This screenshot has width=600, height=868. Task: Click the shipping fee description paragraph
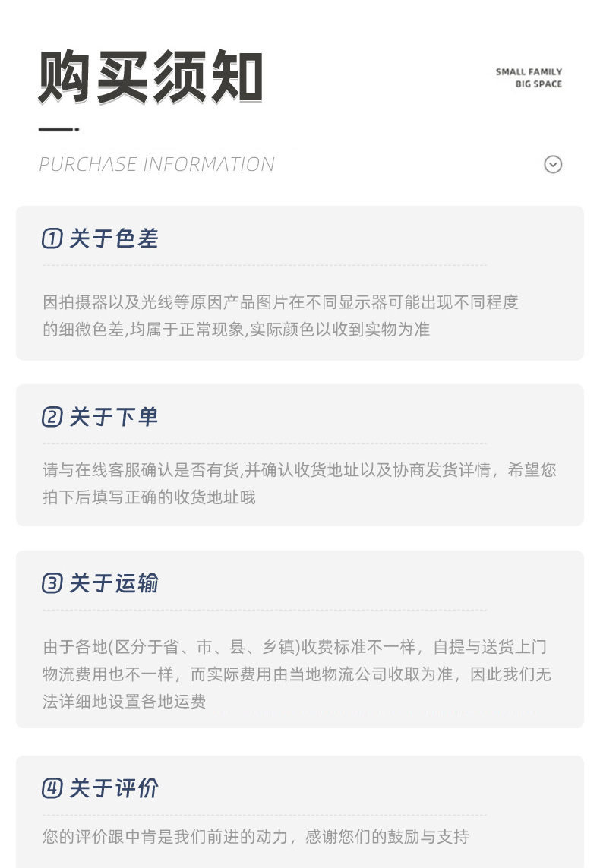297,674
